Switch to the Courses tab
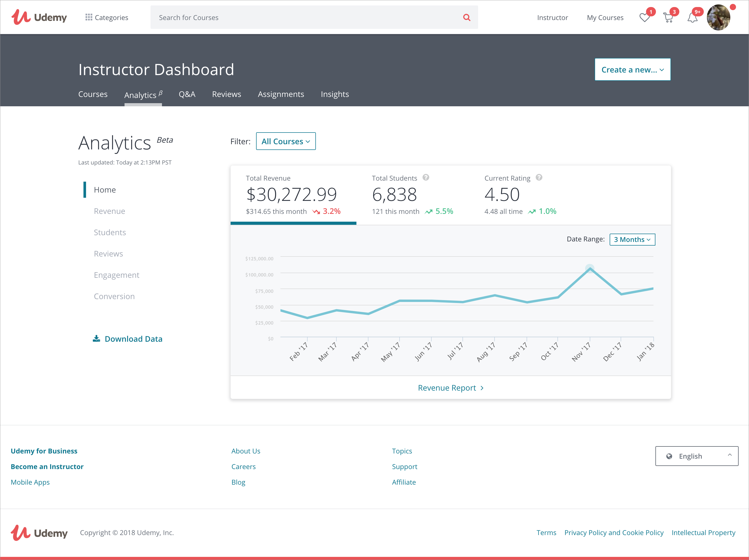This screenshot has height=560, width=749. (93, 94)
